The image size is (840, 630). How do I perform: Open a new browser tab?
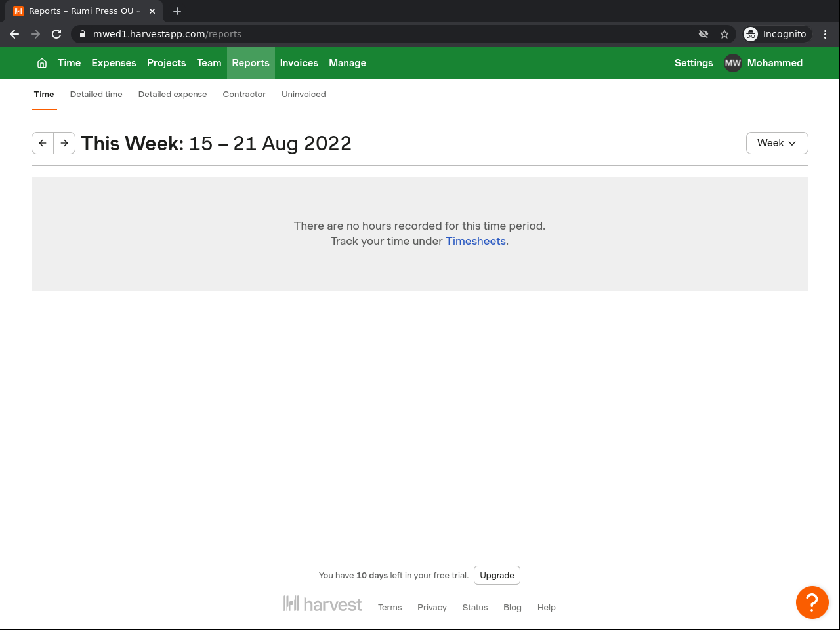click(x=177, y=11)
